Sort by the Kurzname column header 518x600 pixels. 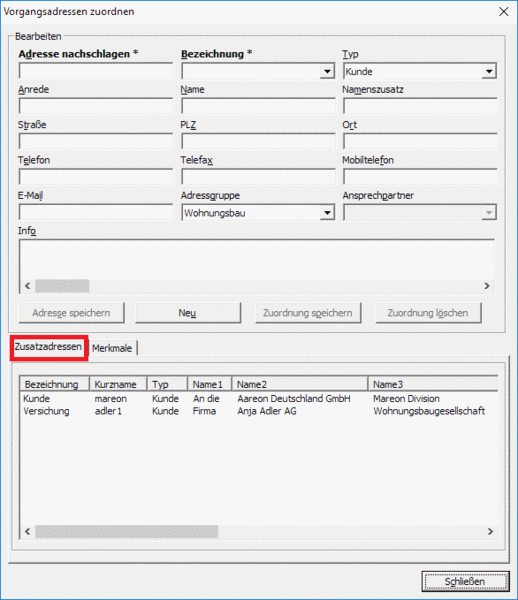pos(118,384)
